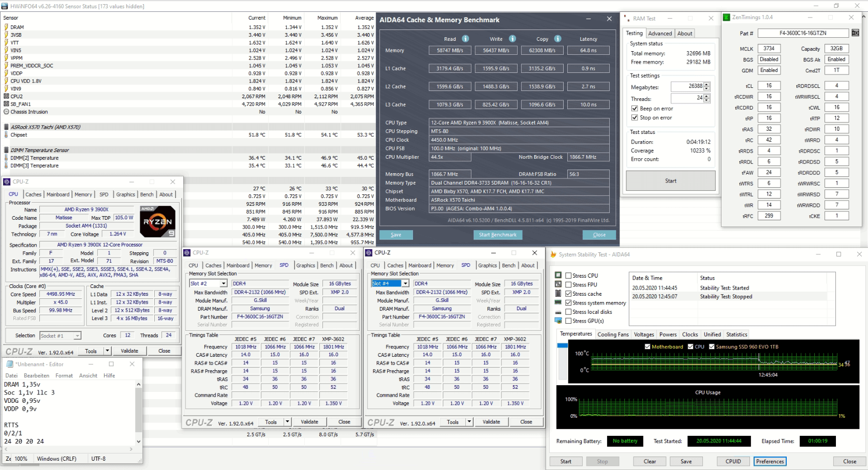
Task: Switch to the Voltages tab in Stability Test
Action: [x=644, y=335]
